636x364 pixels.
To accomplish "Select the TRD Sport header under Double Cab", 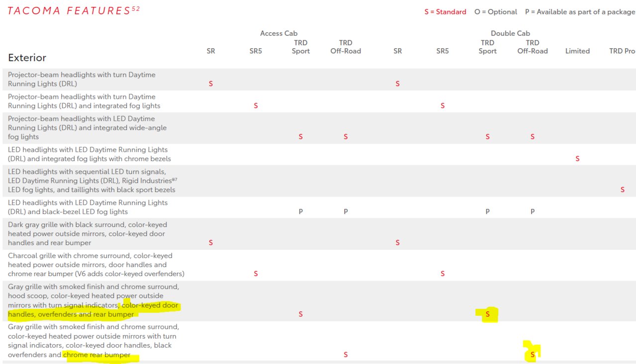I will [x=488, y=47].
